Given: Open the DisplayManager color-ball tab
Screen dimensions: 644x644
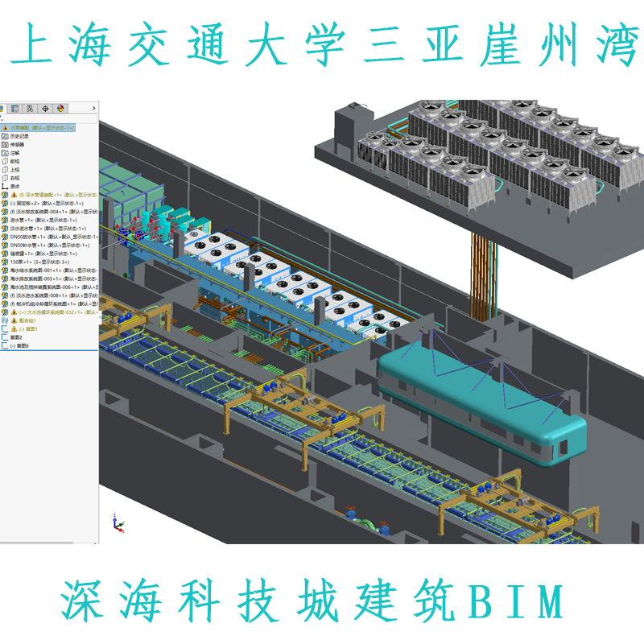Looking at the screenshot, I should coord(60,109).
